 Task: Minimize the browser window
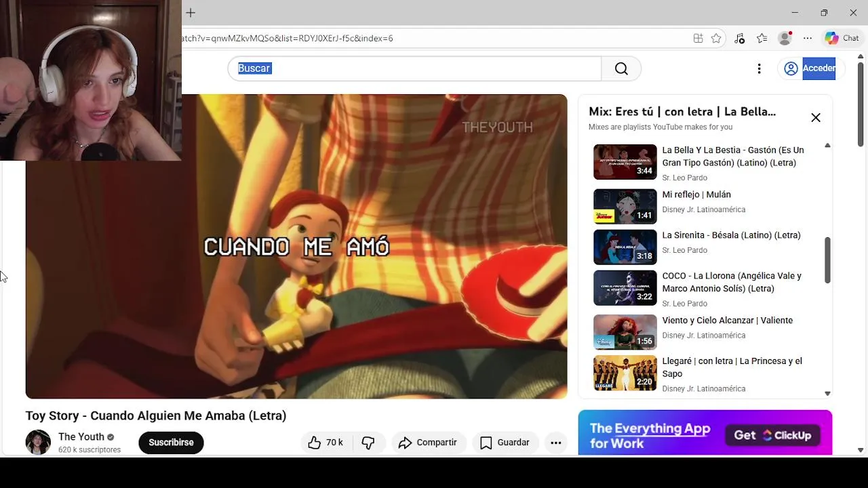795,12
